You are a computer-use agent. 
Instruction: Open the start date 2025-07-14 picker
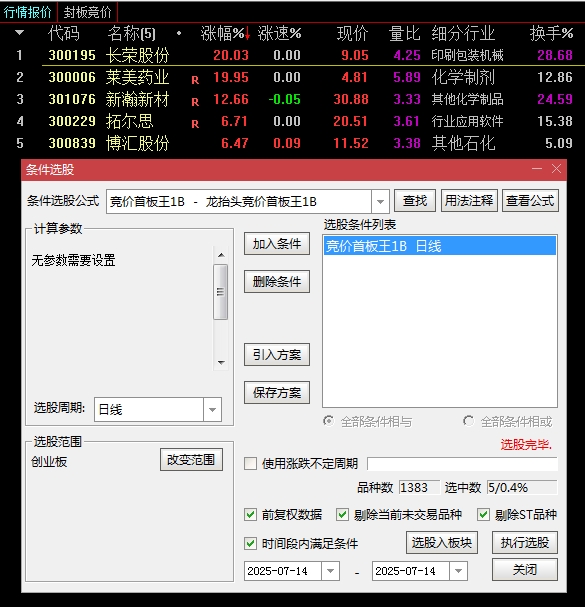click(x=330, y=571)
